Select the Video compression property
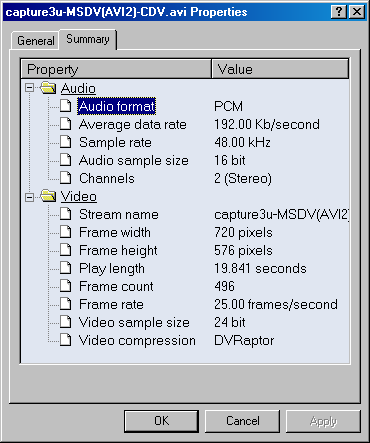 click(x=137, y=340)
